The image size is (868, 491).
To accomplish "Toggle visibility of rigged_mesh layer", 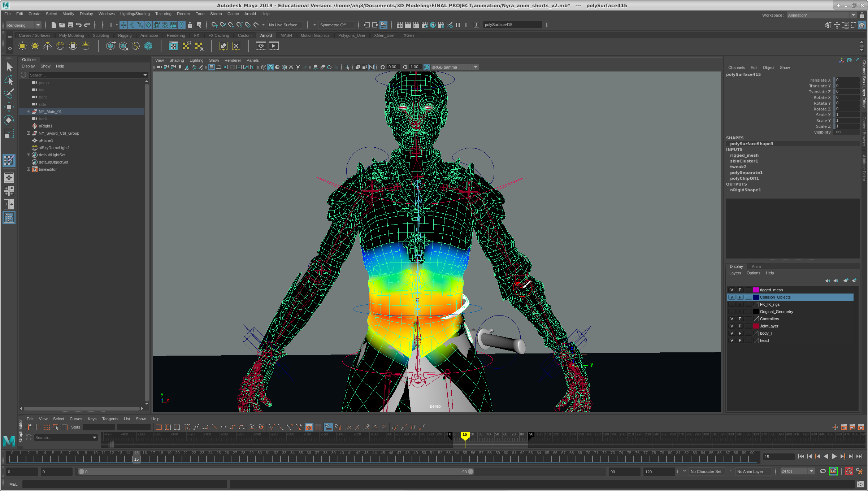I will coord(732,290).
